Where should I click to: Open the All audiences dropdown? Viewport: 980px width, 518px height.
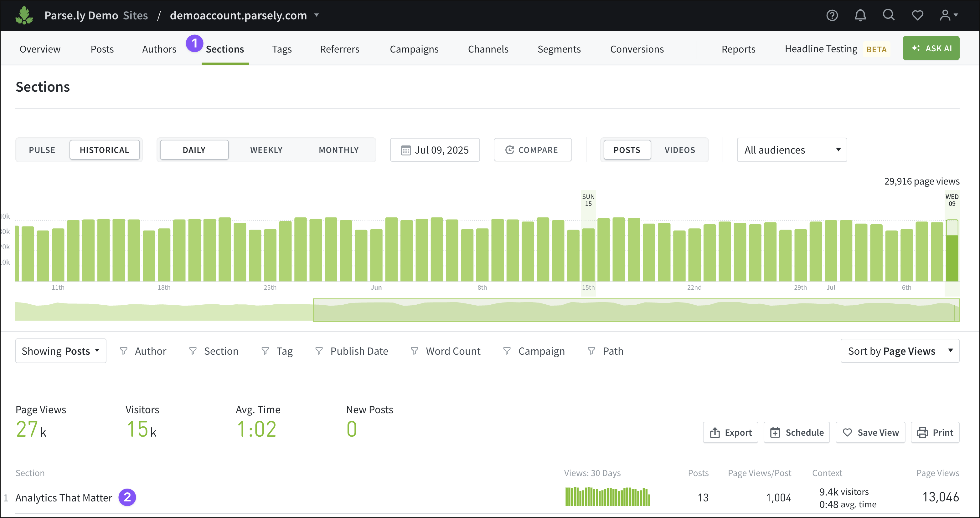(792, 150)
